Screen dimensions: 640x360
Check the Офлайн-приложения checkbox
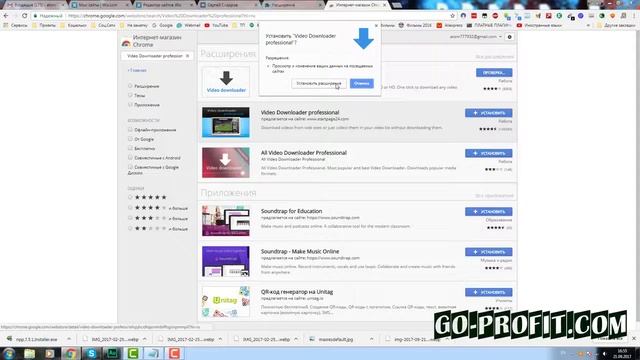click(x=130, y=129)
